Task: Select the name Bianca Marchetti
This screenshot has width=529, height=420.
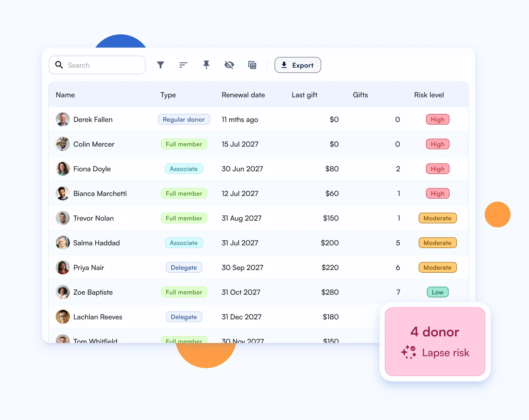Action: [100, 193]
